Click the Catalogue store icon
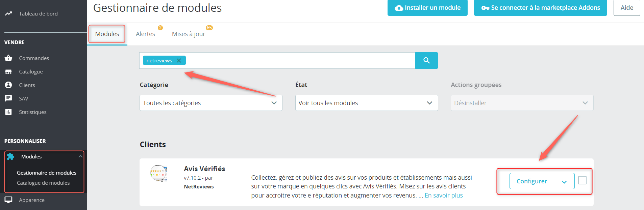This screenshot has width=644, height=210. click(8, 71)
